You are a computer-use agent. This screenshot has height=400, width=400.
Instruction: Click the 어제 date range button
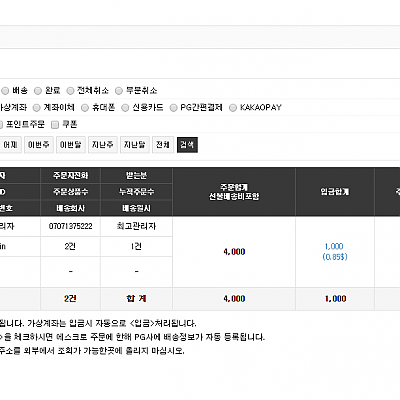click(x=10, y=145)
